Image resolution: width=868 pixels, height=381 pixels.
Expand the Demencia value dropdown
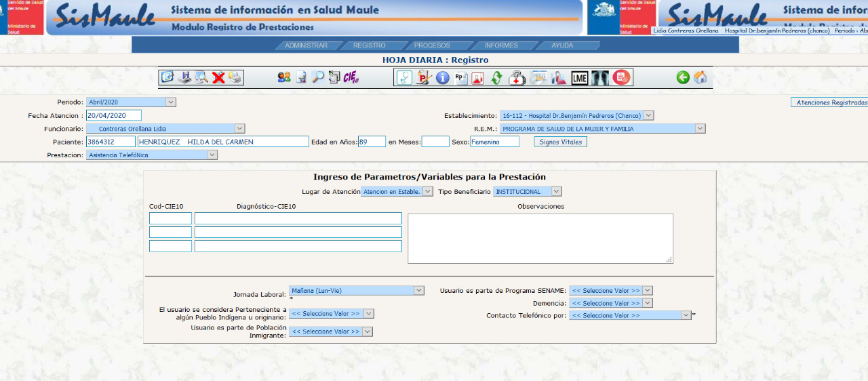pos(647,303)
